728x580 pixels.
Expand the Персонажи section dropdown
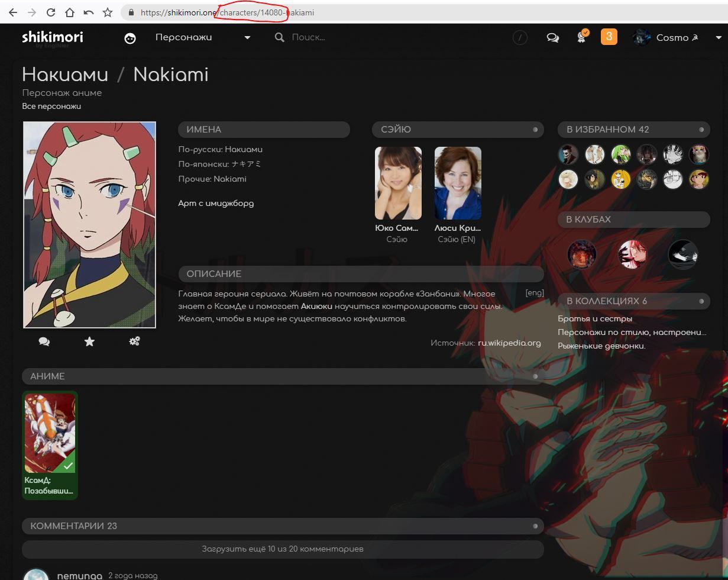(247, 37)
